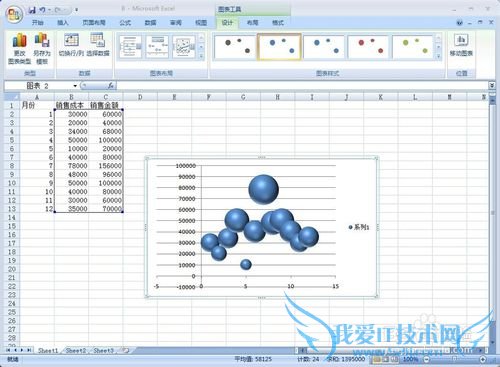Expand the chart styles gallery
Image resolution: width=500 pixels, height=367 pixels.
(438, 57)
